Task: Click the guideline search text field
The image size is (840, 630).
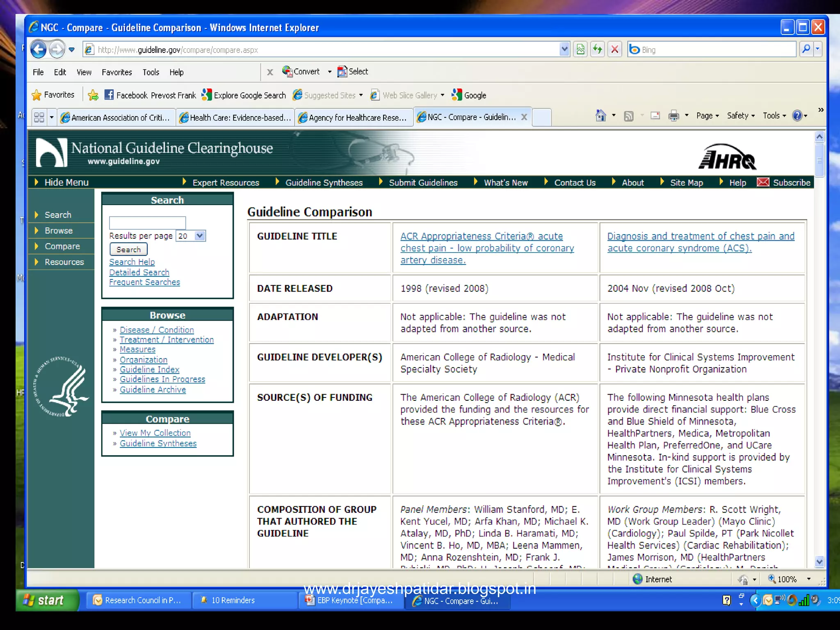Action: [x=147, y=223]
